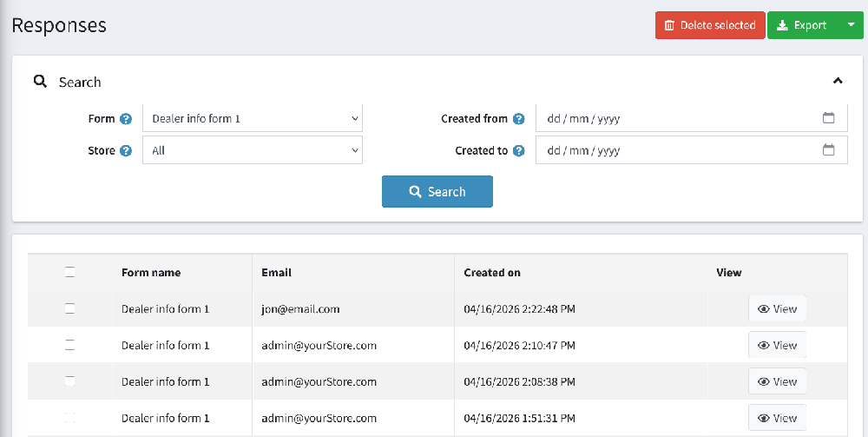
Task: Click the Delete selected button
Action: coord(710,25)
